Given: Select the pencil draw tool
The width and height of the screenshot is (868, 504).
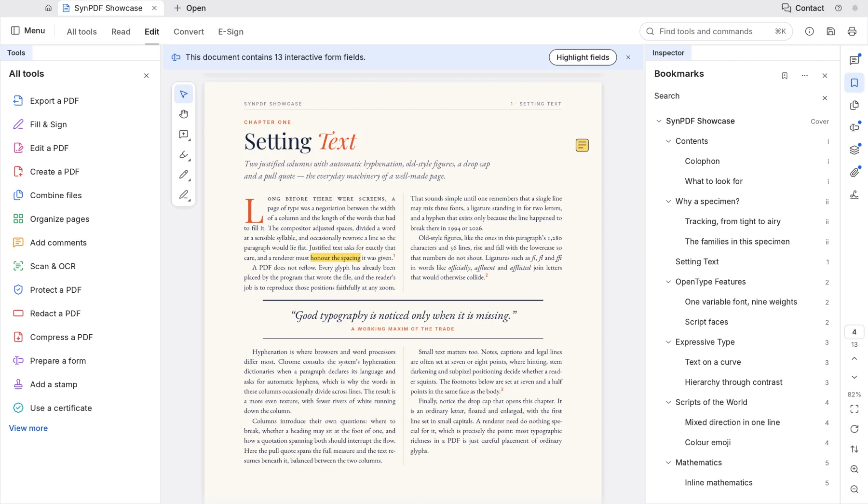Looking at the screenshot, I should click(x=184, y=175).
